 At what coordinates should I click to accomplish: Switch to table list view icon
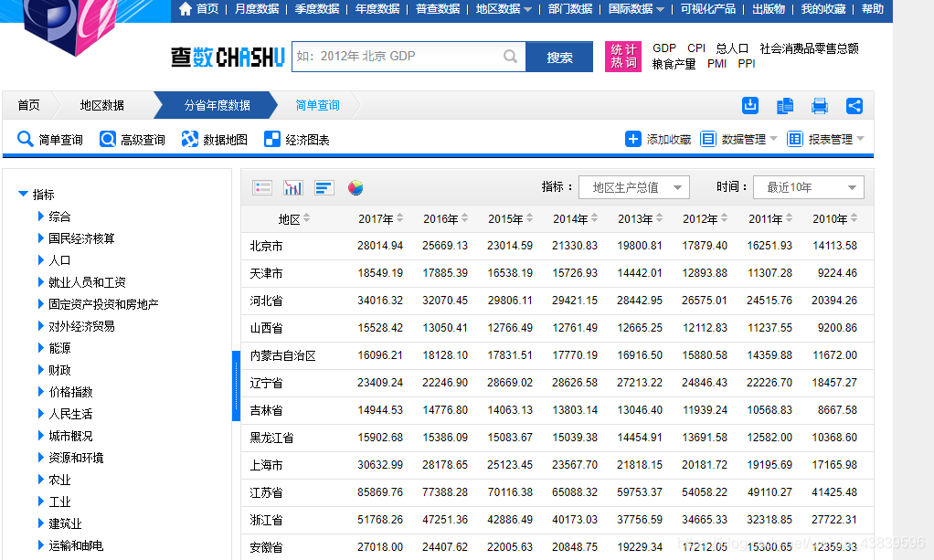pos(262,187)
